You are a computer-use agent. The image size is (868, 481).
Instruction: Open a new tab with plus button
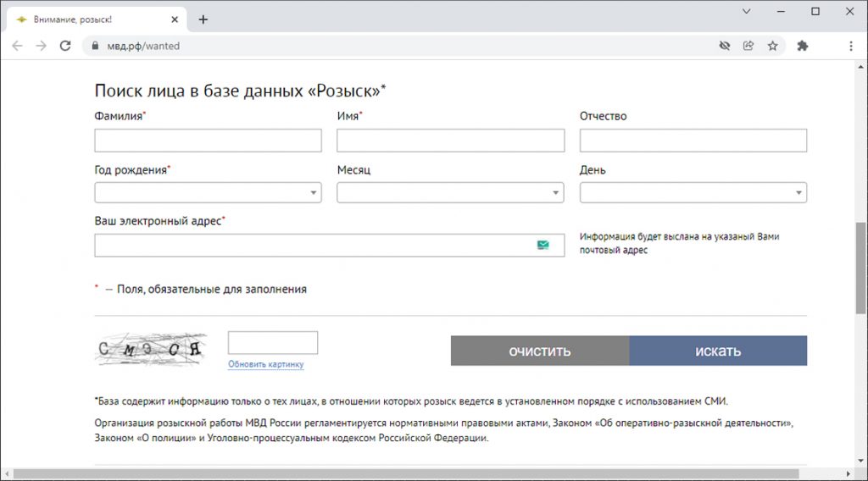tap(203, 19)
